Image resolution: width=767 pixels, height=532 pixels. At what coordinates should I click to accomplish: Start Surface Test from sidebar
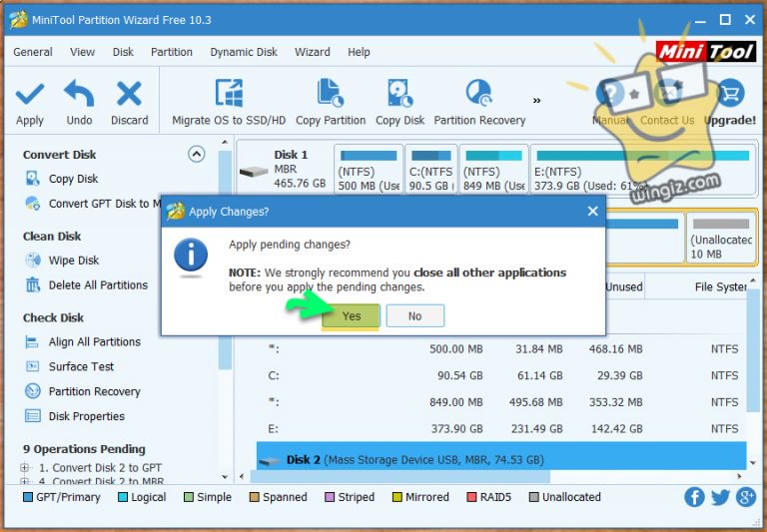coord(81,366)
